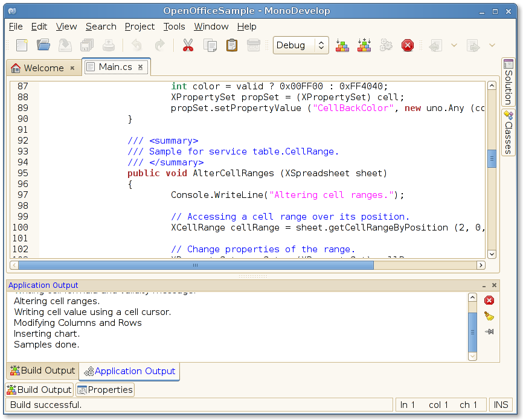Undo the last edit

click(x=136, y=45)
